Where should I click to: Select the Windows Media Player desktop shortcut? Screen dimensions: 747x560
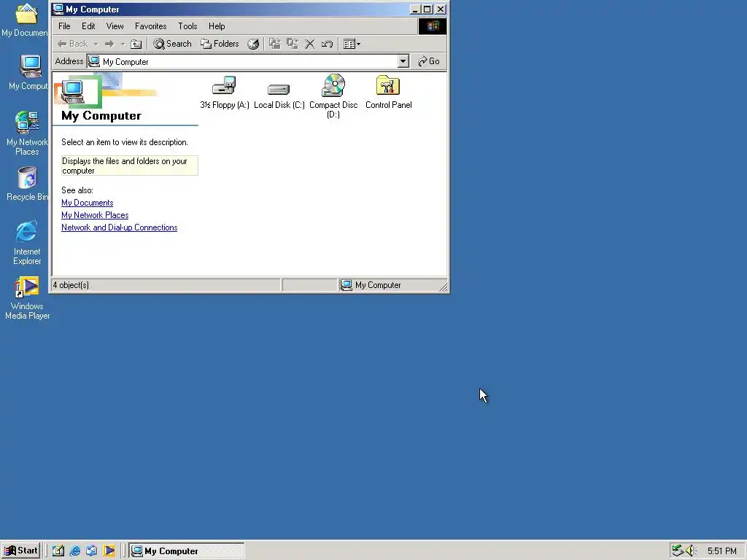[x=27, y=298]
